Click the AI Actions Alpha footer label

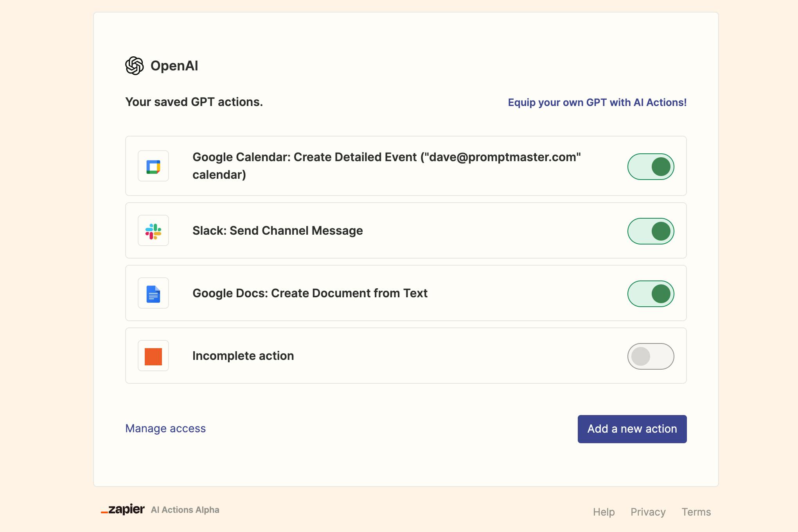pos(185,510)
